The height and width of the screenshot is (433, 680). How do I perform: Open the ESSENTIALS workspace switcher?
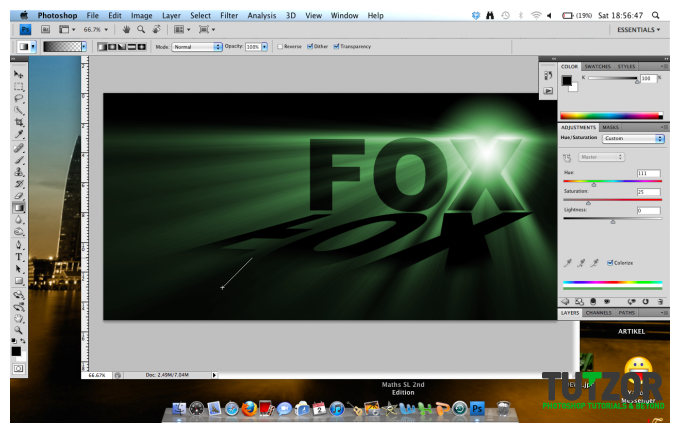pyautogui.click(x=638, y=30)
